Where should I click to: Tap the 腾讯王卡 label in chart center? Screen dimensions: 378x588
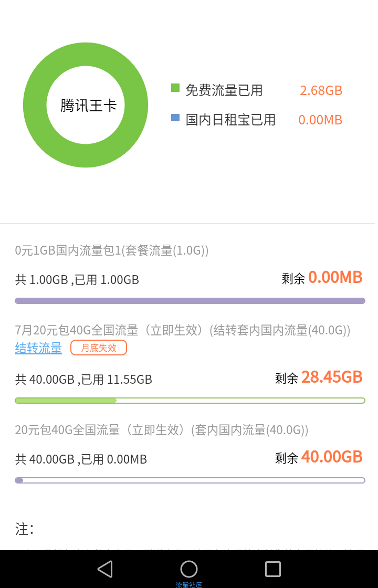[89, 106]
